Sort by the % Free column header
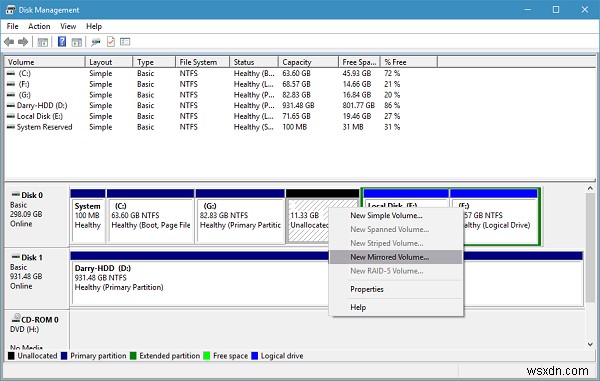 pyautogui.click(x=409, y=62)
